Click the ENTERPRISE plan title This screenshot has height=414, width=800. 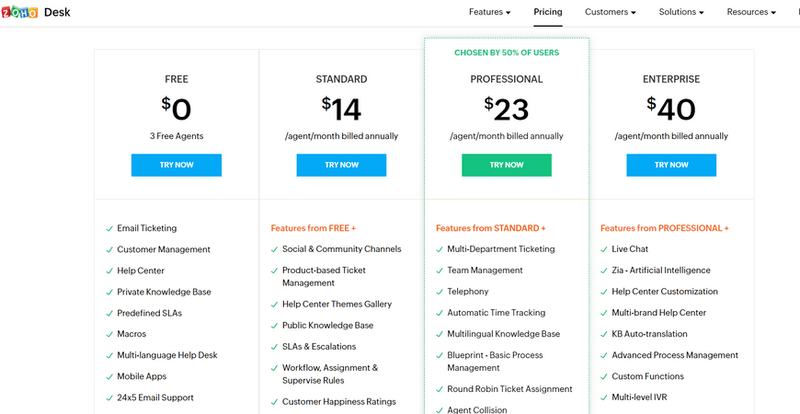pos(671,79)
